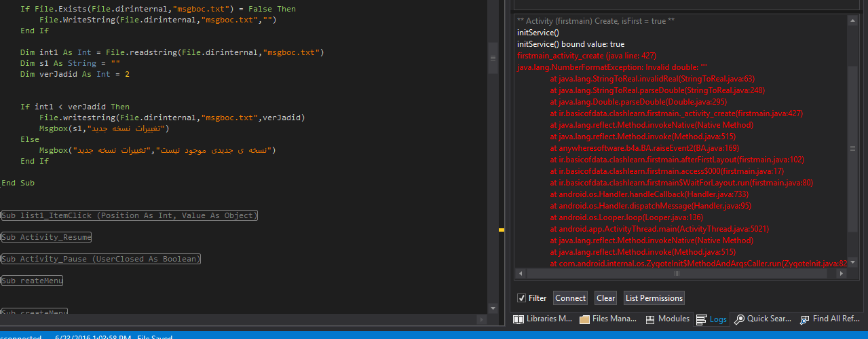Clear the log output
The image size is (868, 339).
(x=605, y=298)
